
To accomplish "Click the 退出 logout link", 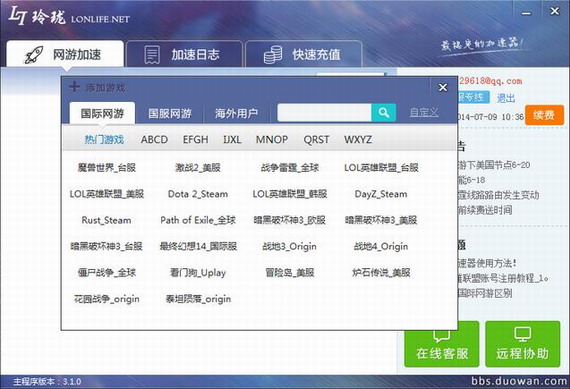I will click(x=506, y=98).
